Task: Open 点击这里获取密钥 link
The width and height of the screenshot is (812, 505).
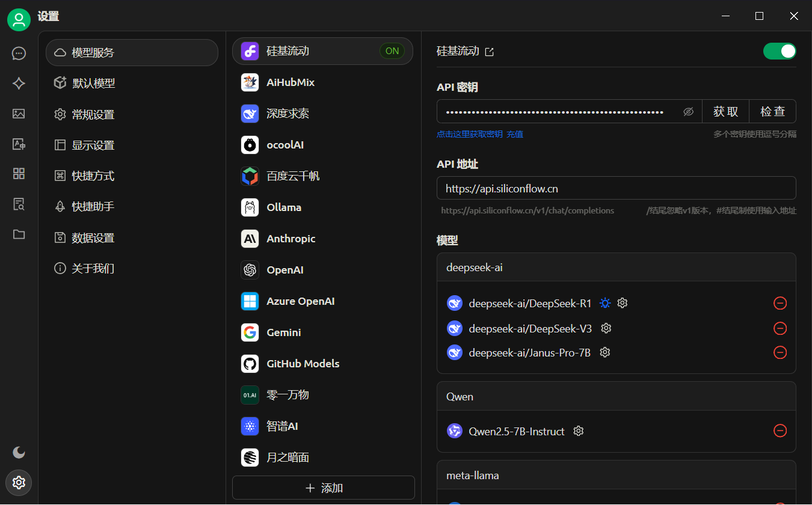Action: (x=470, y=134)
